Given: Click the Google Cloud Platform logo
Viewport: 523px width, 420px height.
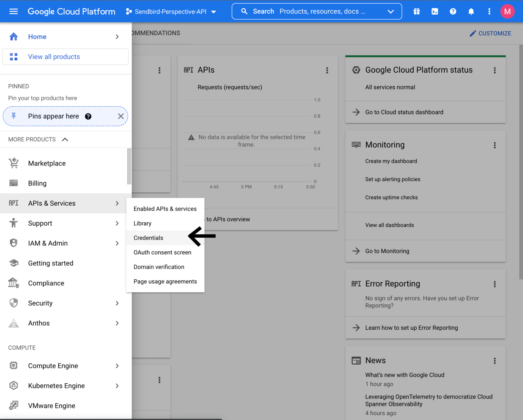Looking at the screenshot, I should [71, 11].
